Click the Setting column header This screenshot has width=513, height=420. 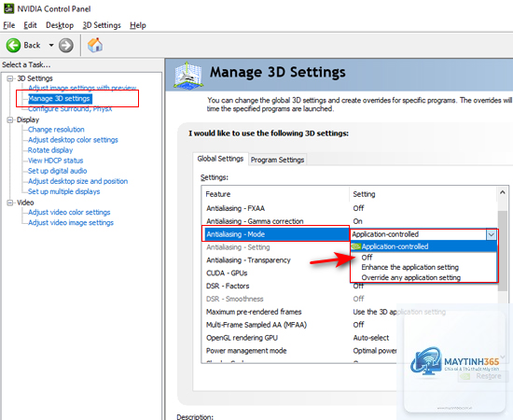423,194
